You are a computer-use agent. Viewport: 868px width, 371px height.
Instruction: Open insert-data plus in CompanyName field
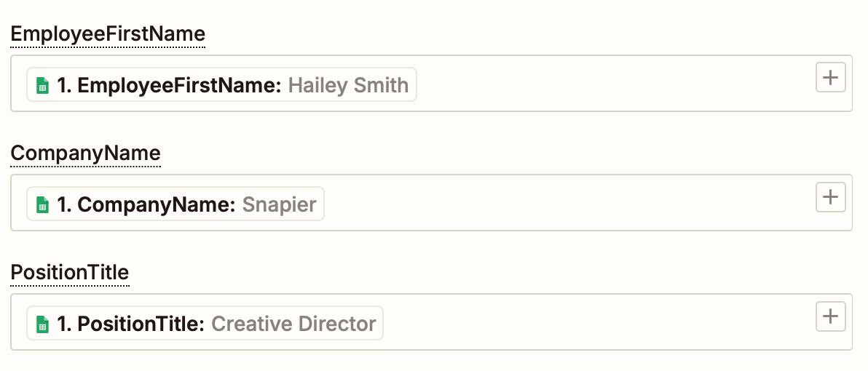click(x=830, y=197)
